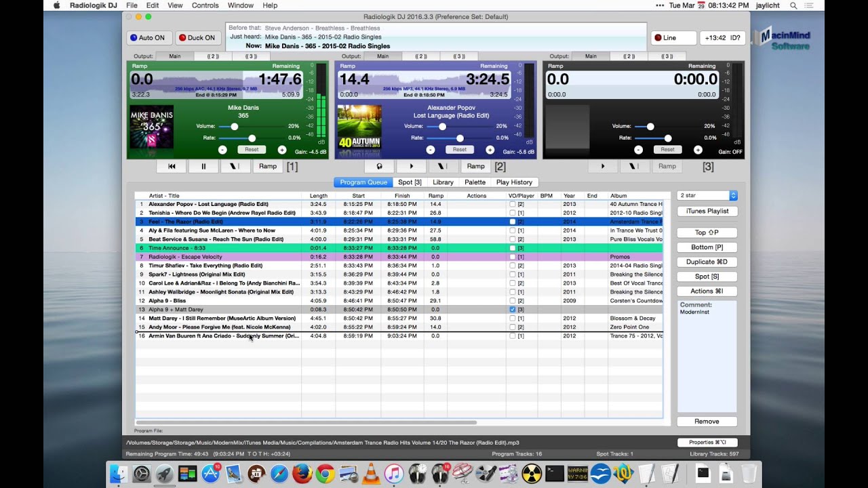Screen dimensions: 868x488
Task: Click the fade-out icon on player 1
Action: [235, 166]
